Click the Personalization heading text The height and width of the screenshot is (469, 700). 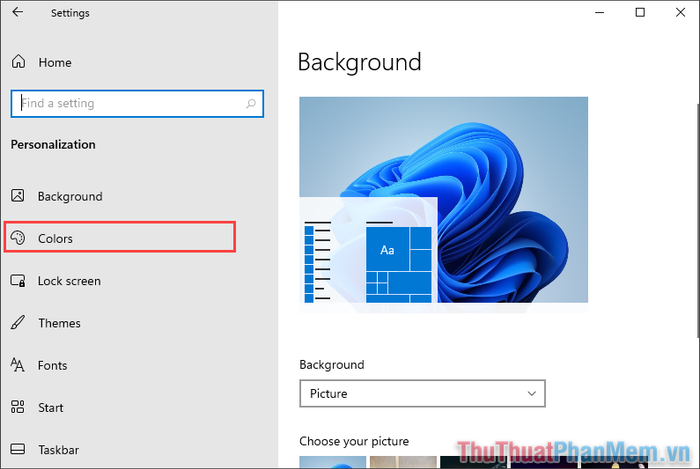tap(53, 145)
